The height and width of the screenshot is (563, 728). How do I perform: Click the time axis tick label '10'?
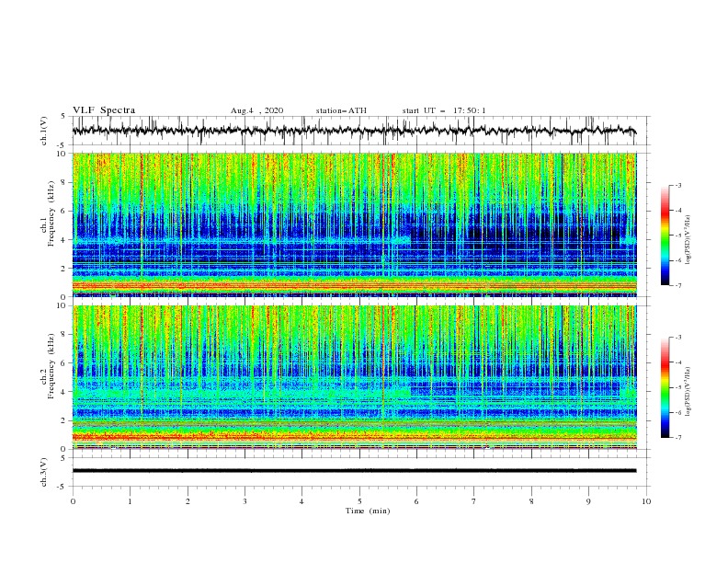point(646,501)
